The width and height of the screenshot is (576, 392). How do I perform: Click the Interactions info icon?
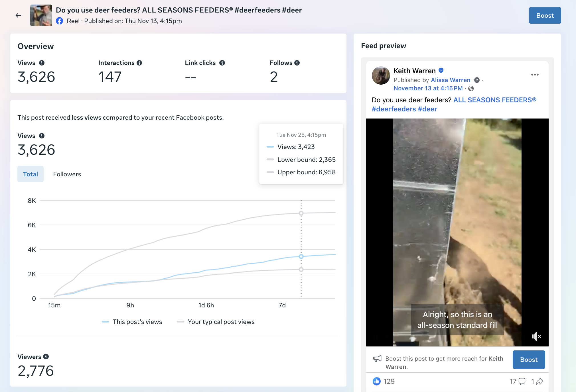coord(139,63)
